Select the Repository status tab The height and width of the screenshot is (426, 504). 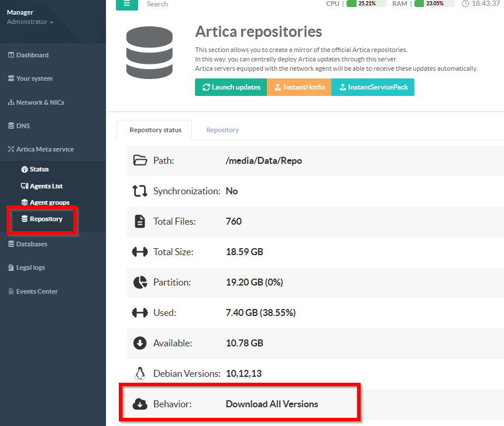click(x=155, y=130)
